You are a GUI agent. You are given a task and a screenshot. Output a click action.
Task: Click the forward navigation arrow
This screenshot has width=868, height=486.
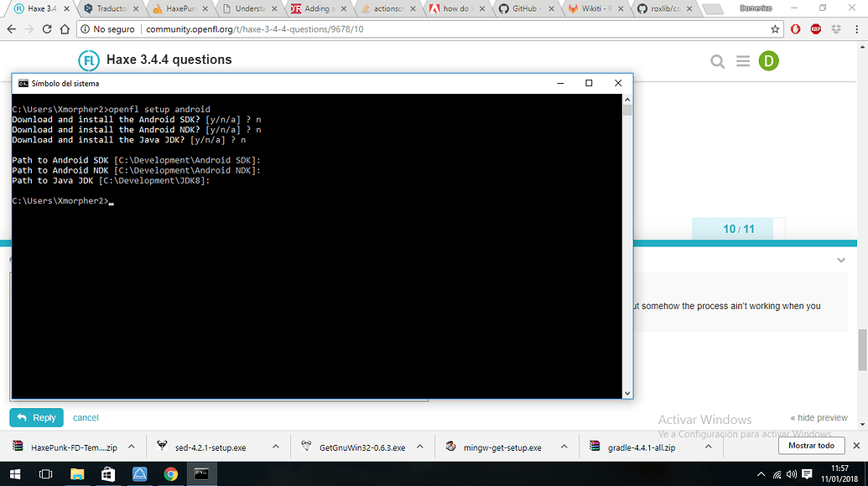pos(29,29)
